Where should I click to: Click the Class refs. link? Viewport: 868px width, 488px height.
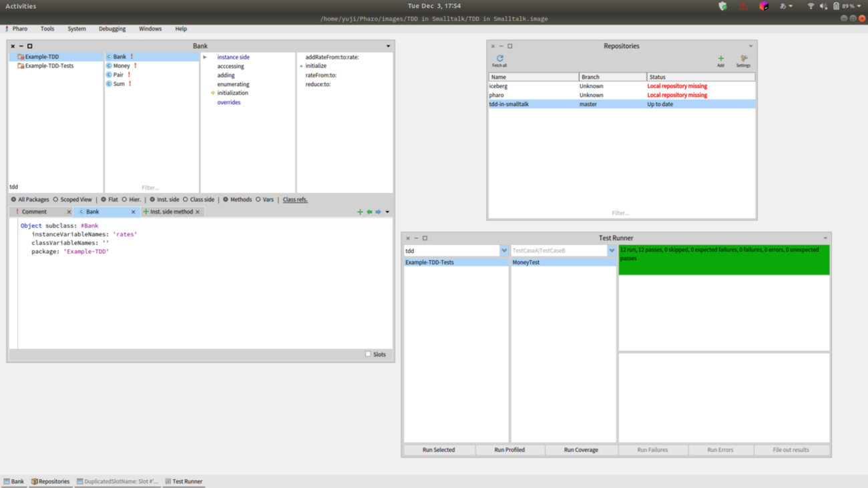(294, 200)
